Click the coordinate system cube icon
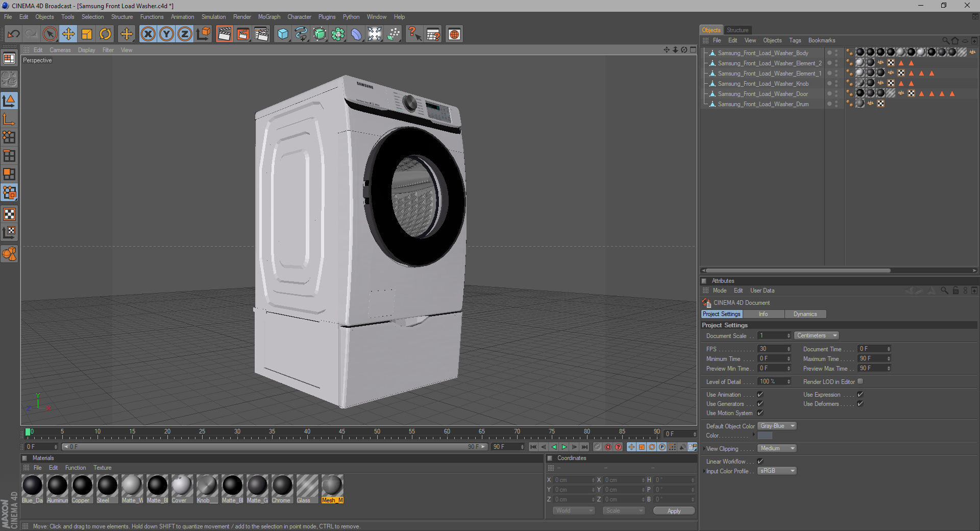This screenshot has height=531, width=980. coord(203,34)
